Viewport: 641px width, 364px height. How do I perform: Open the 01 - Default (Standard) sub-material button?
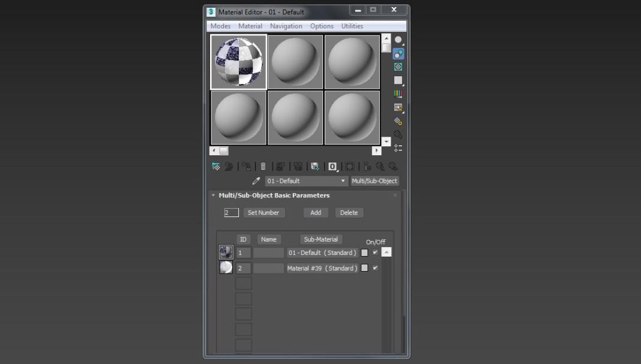tap(322, 253)
